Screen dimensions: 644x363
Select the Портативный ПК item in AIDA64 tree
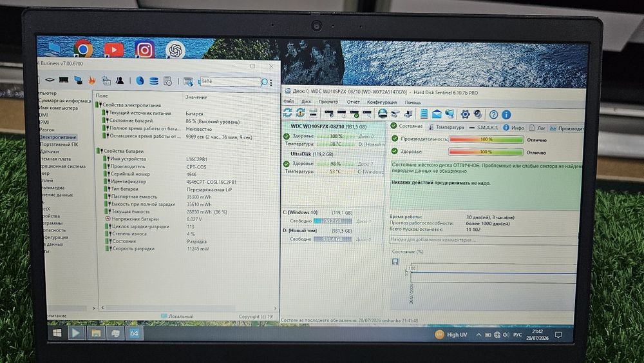(59, 144)
